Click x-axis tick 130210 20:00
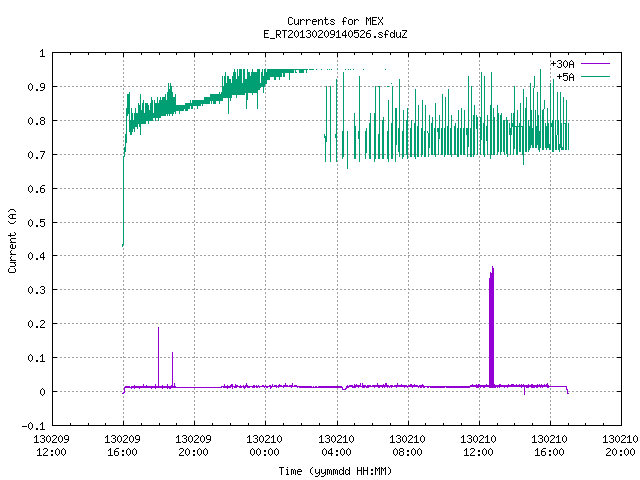 [620, 446]
